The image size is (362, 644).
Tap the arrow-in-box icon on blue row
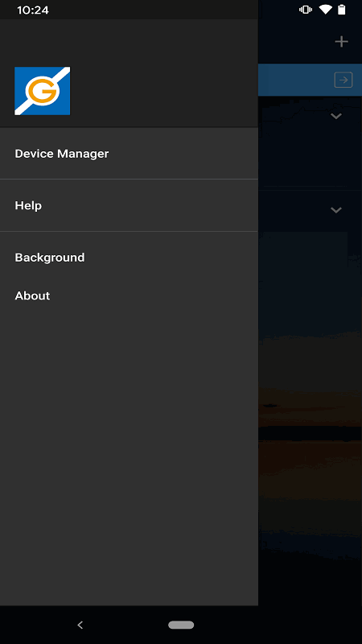[x=343, y=80]
